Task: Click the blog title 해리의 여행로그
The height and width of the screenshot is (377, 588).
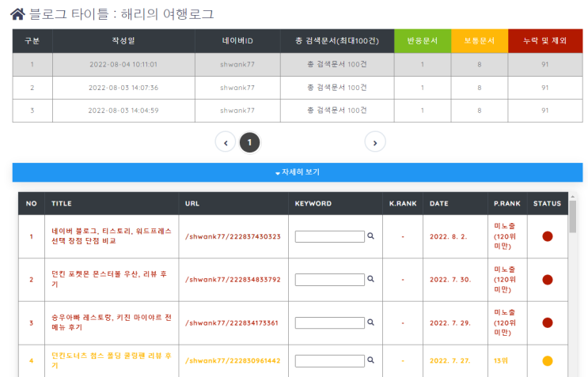Action: click(167, 14)
